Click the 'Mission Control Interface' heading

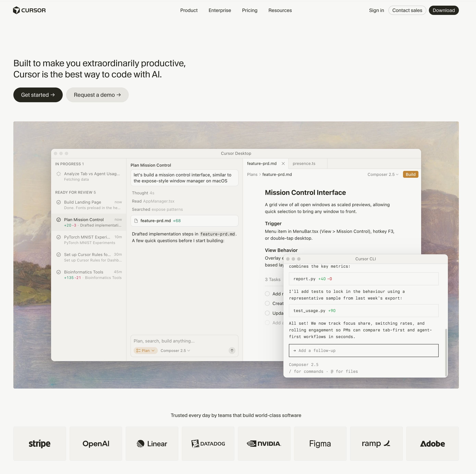(305, 192)
